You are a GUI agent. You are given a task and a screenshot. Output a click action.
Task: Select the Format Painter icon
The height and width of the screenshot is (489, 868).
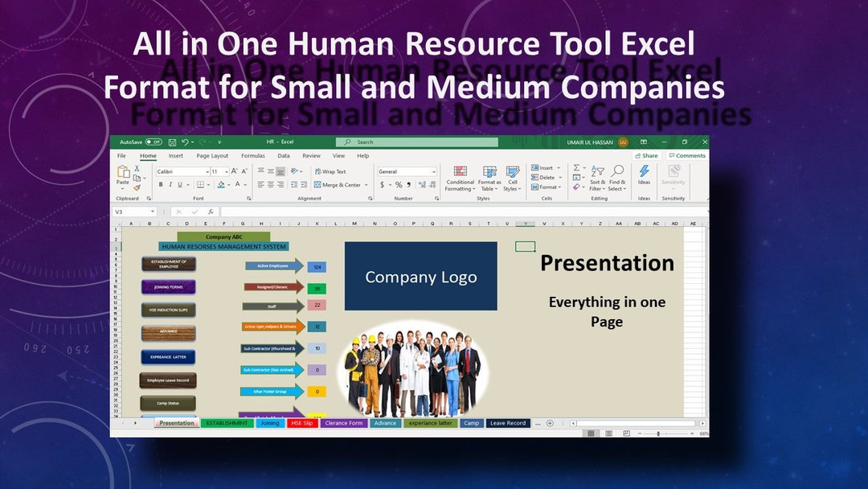pyautogui.click(x=137, y=187)
